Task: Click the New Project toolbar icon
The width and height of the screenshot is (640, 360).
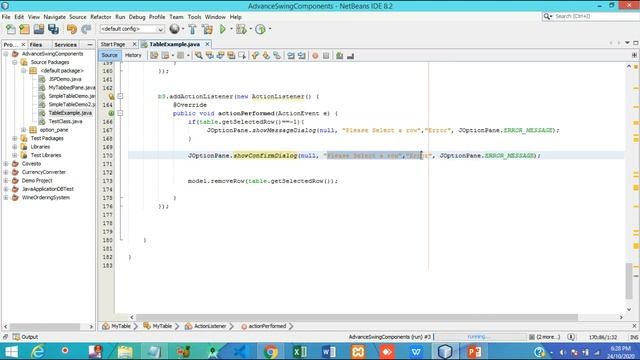Action: (x=24, y=29)
